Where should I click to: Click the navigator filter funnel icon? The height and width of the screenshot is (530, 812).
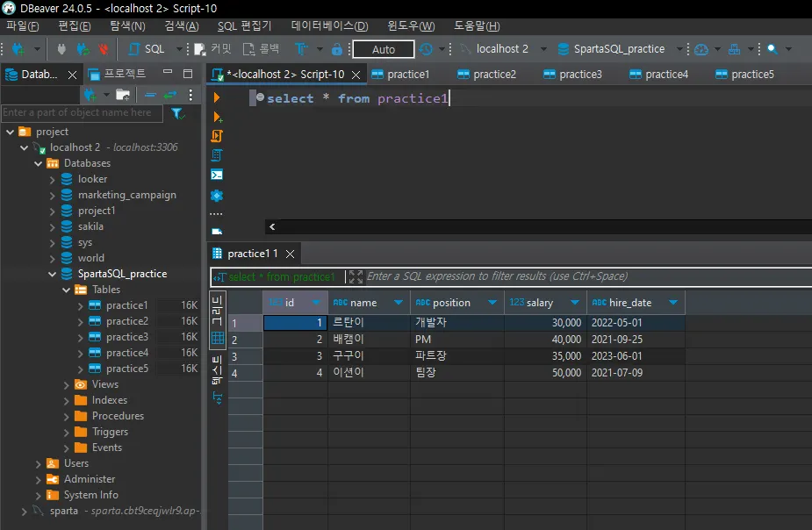(x=177, y=113)
